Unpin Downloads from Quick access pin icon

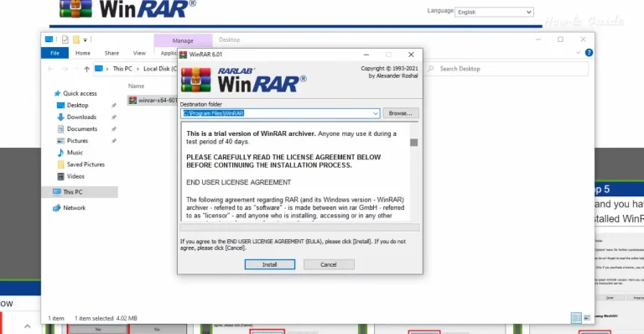(x=114, y=117)
